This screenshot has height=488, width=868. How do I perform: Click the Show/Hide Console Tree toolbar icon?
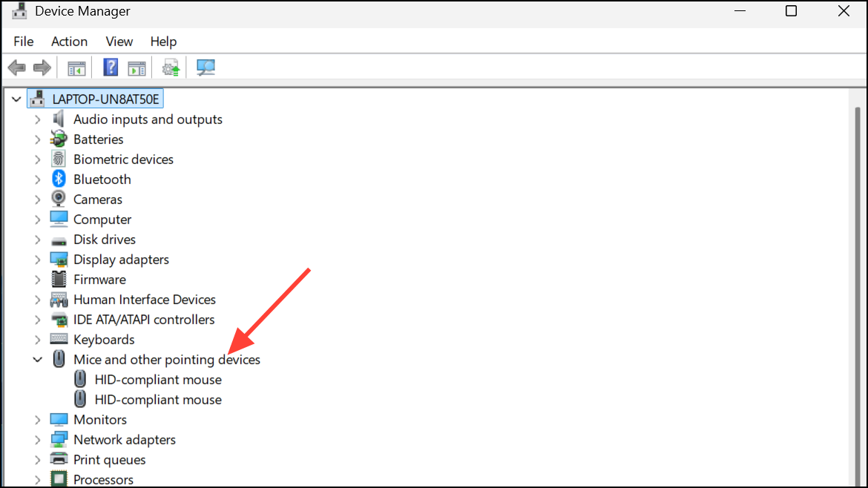pos(76,68)
